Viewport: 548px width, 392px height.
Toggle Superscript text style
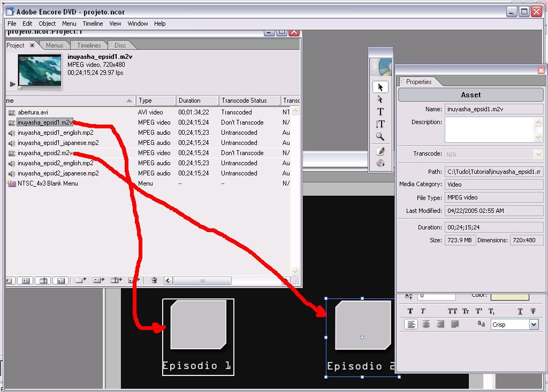coord(479,311)
